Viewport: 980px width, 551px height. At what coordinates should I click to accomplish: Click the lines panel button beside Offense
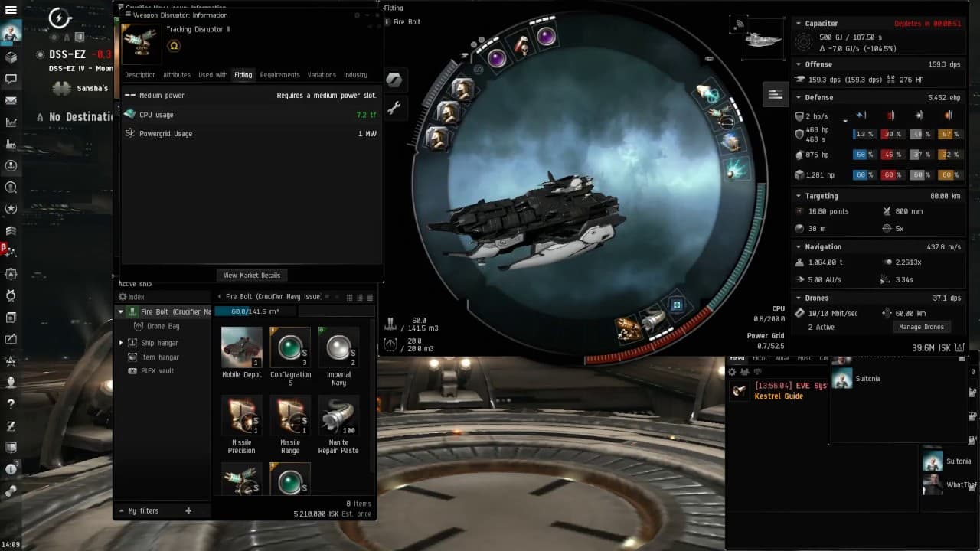(x=776, y=94)
